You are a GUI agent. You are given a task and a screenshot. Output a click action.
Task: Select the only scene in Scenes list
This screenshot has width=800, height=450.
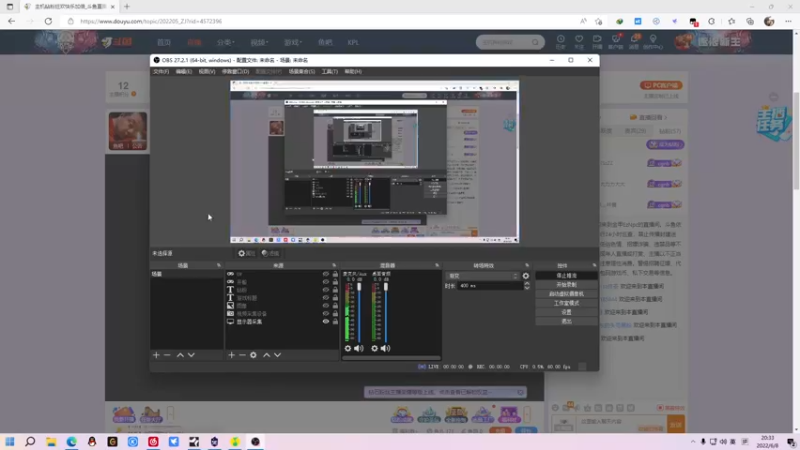click(187, 274)
